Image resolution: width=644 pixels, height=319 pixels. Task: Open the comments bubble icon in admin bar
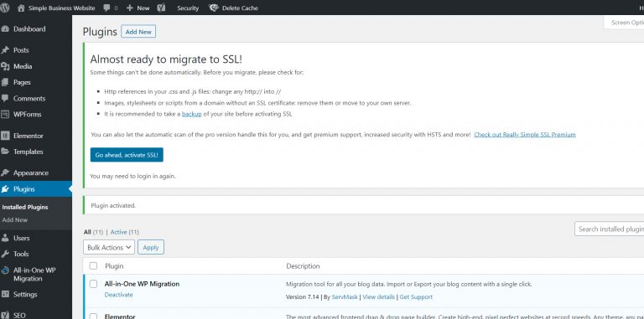106,8
